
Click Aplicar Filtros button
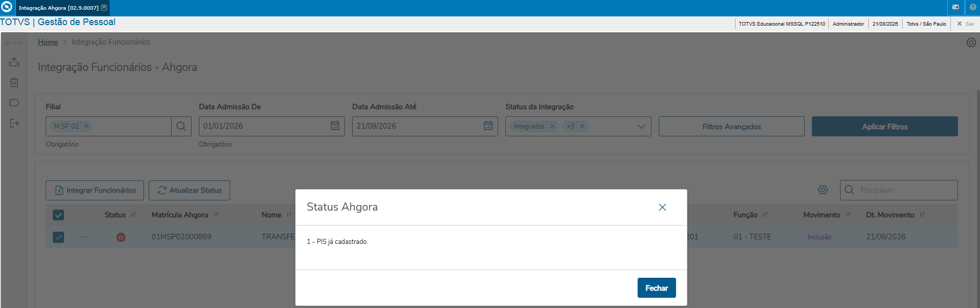[x=885, y=127]
